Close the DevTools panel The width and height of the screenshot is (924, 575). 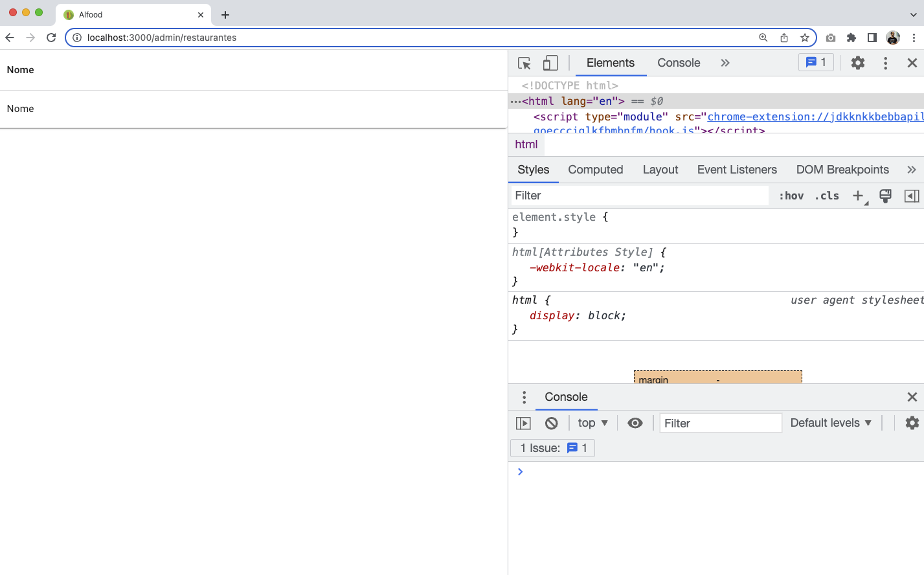click(x=912, y=63)
